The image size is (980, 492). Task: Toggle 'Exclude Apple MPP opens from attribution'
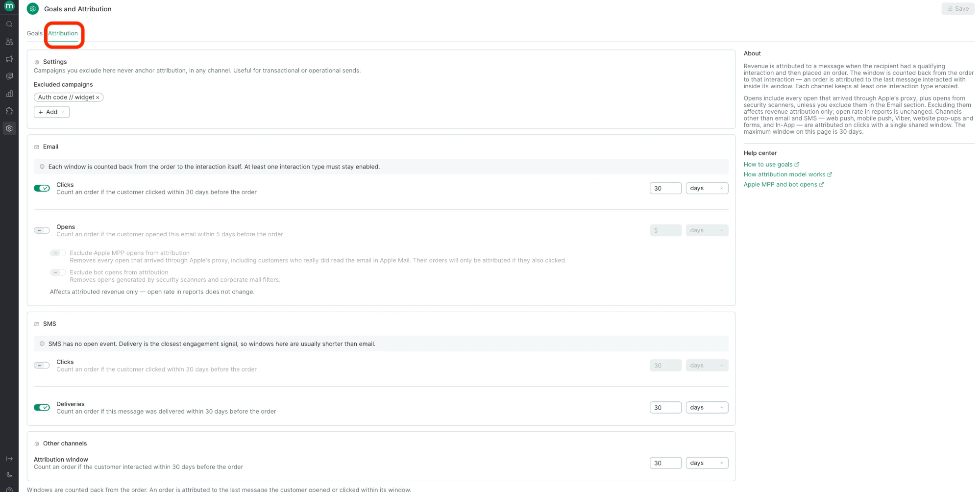pos(58,253)
